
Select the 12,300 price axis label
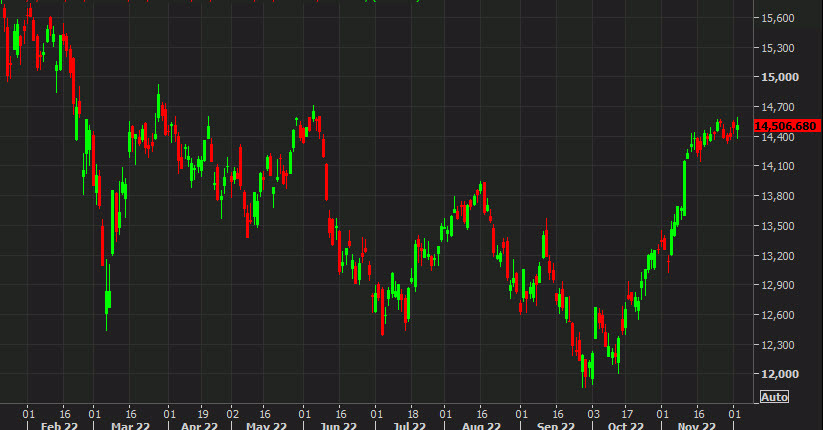(778, 345)
